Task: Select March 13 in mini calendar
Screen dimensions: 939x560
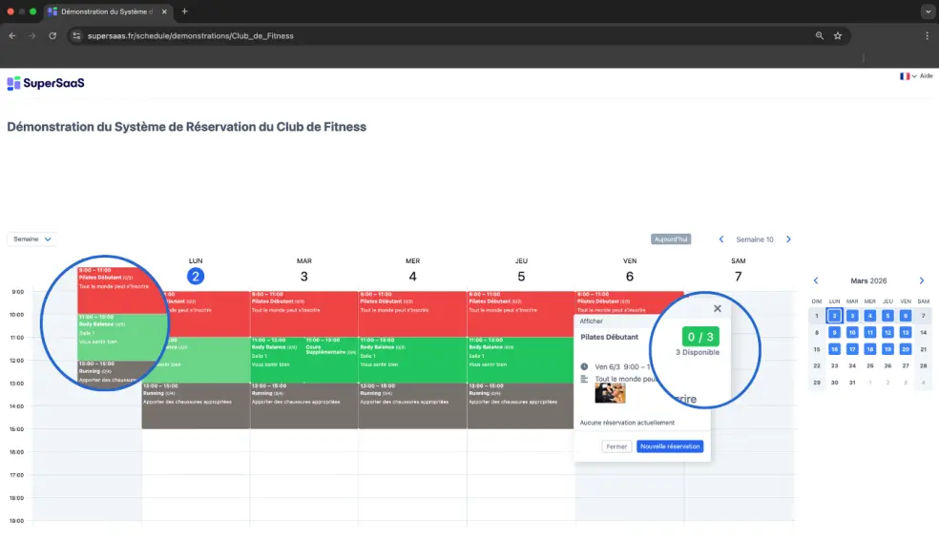Action: pos(905,332)
